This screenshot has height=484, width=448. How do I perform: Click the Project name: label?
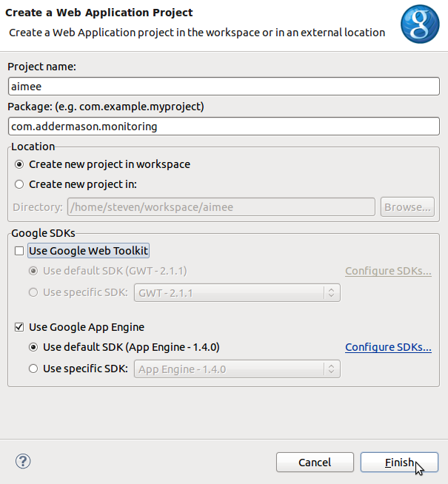pos(41,67)
